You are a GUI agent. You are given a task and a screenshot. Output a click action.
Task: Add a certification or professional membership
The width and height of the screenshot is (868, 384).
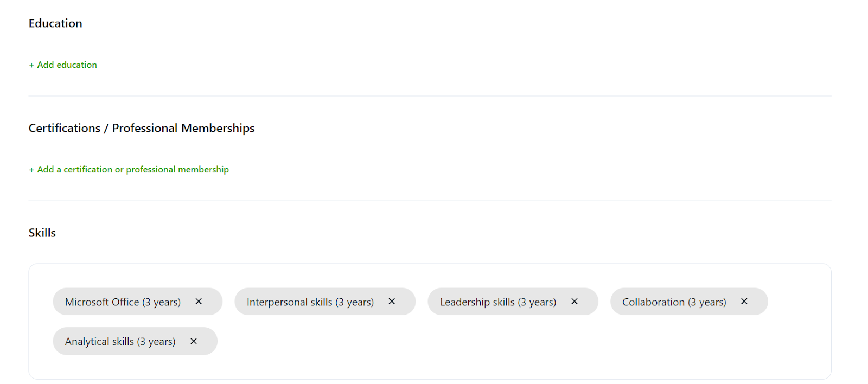[x=133, y=169]
